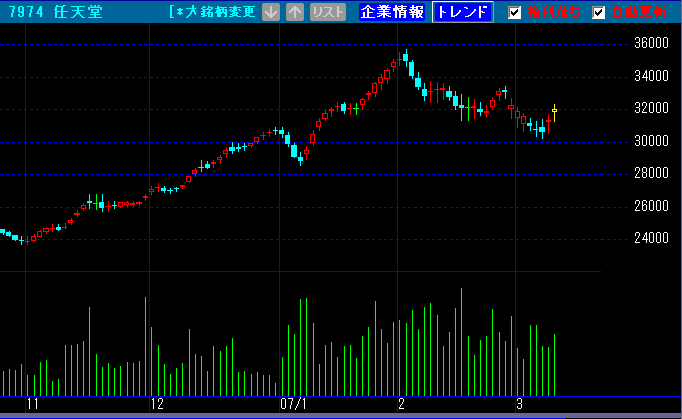Click the 26000 price axis label

coord(651,205)
